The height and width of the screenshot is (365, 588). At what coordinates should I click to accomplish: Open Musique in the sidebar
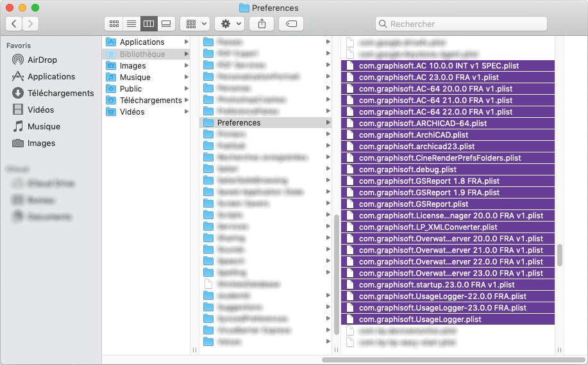tap(37, 127)
